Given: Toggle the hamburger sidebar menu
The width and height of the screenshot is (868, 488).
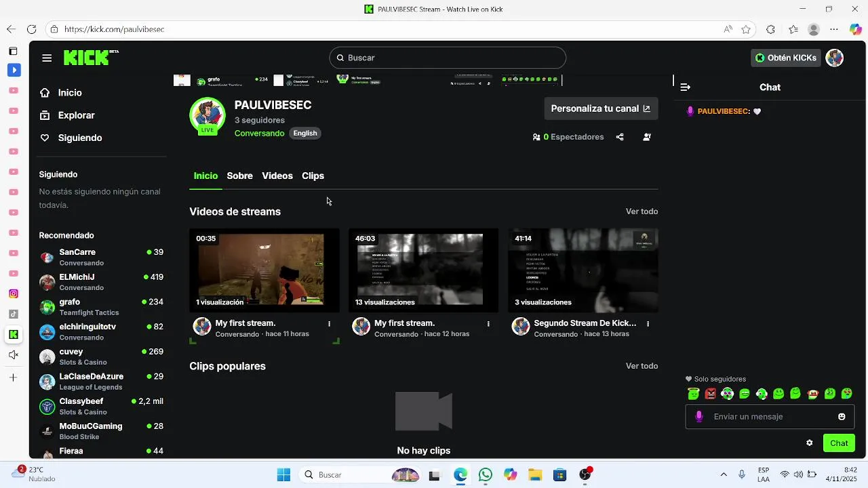Looking at the screenshot, I should (47, 58).
